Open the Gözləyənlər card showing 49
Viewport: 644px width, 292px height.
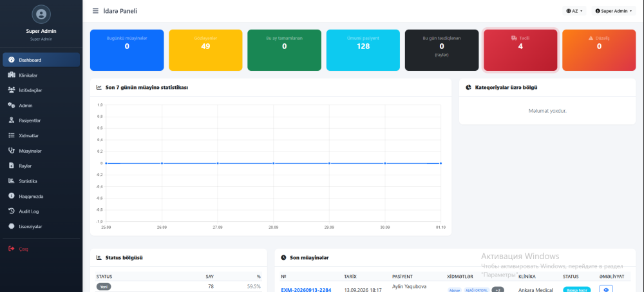pos(205,50)
